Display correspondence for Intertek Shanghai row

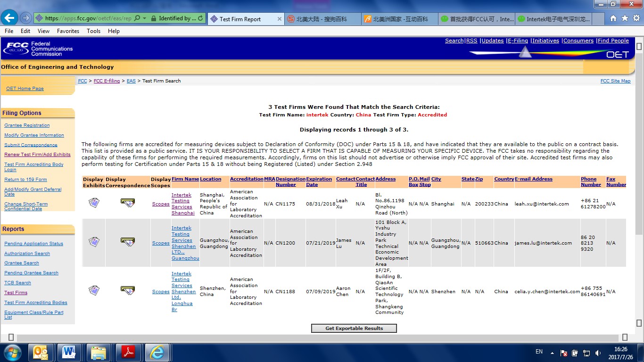point(127,203)
